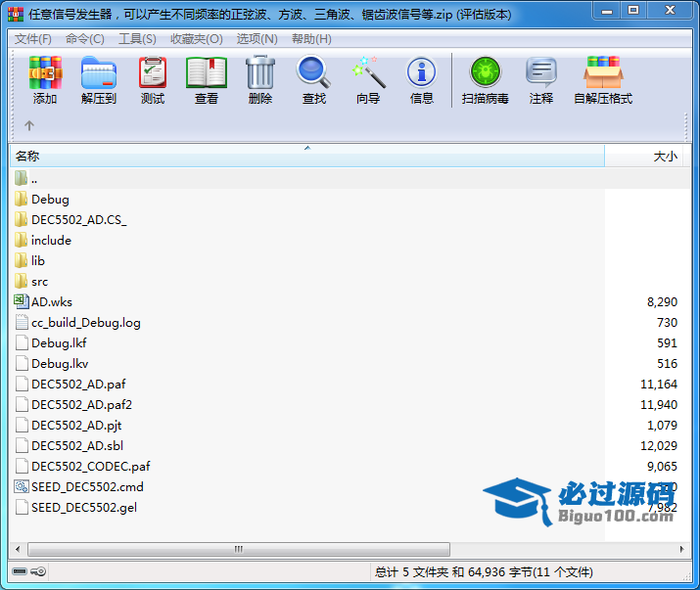Viewport: 700px width, 590px height.
Task: Show archive 信息 (Info) icon
Action: (x=421, y=72)
